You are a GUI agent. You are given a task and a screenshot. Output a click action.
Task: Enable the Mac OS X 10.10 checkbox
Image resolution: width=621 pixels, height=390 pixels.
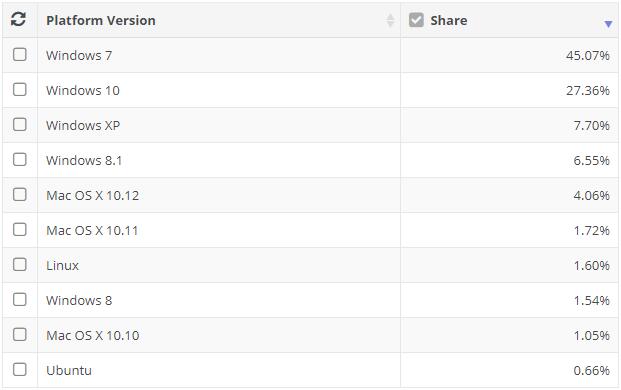coord(20,335)
